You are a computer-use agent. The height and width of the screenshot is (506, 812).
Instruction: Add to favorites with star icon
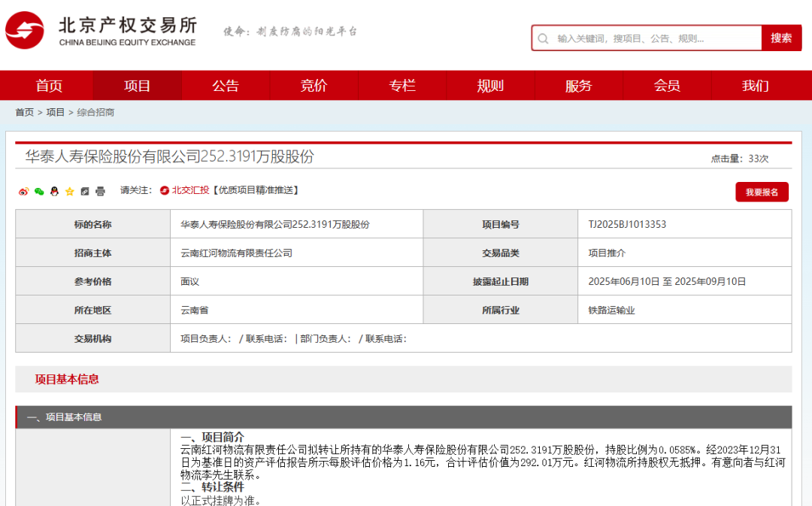click(x=70, y=191)
